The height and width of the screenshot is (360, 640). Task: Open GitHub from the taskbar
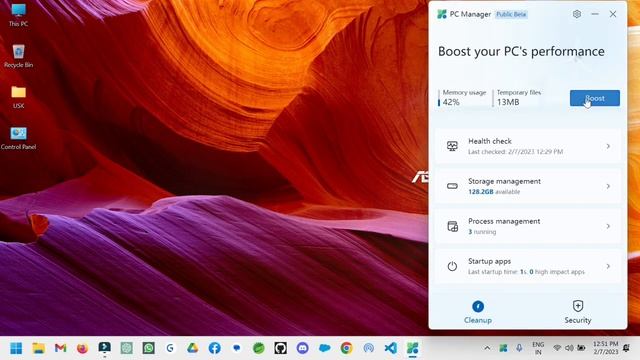[x=280, y=348]
